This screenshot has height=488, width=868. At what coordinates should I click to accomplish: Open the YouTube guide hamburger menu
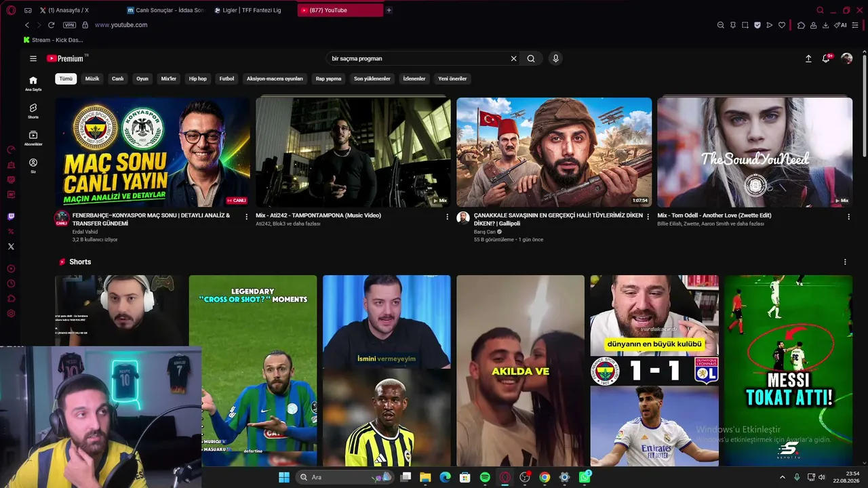click(x=33, y=59)
